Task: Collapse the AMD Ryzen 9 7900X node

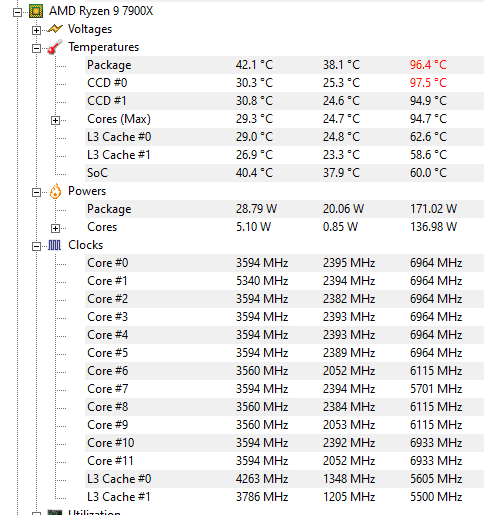Action: 17,13
